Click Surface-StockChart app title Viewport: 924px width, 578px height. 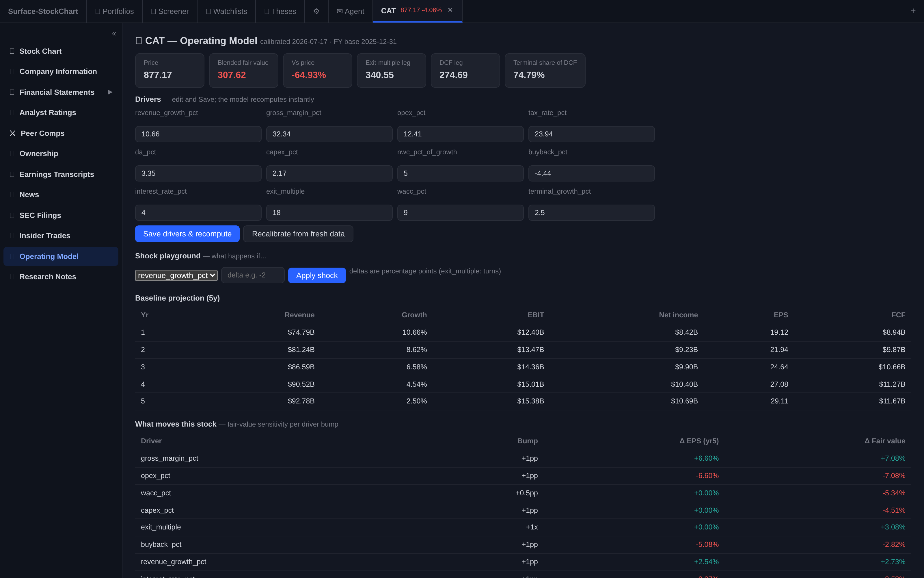click(x=43, y=12)
